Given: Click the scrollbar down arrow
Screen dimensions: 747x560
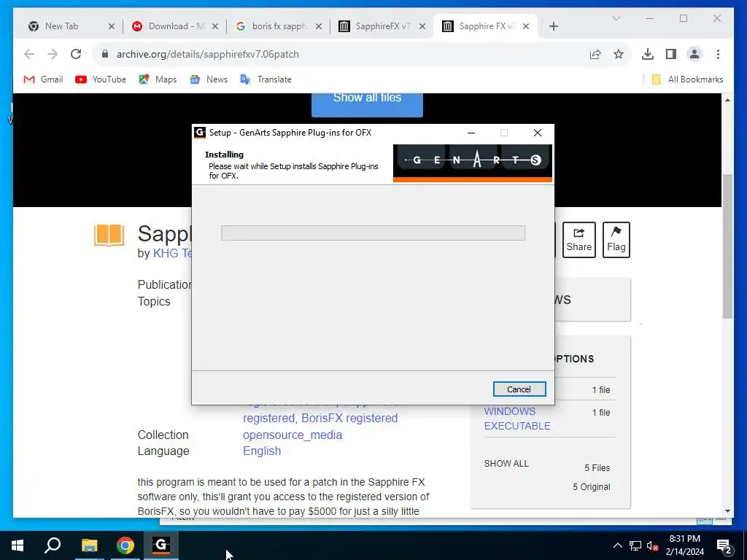Looking at the screenshot, I should 727,511.
